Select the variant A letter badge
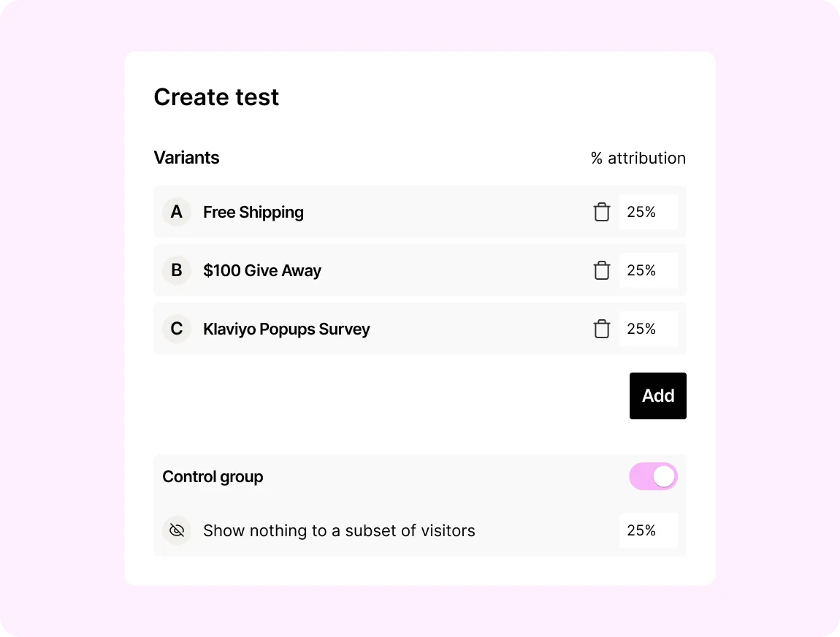 [176, 212]
